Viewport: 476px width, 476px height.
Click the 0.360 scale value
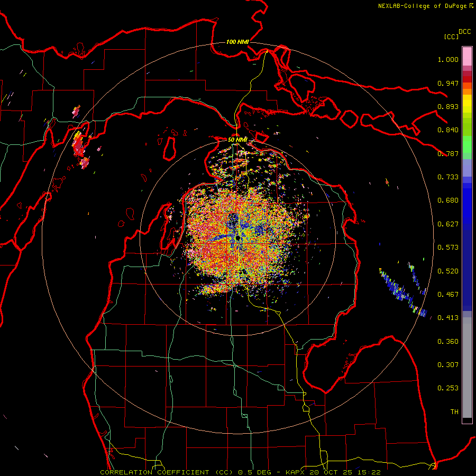[448, 342]
